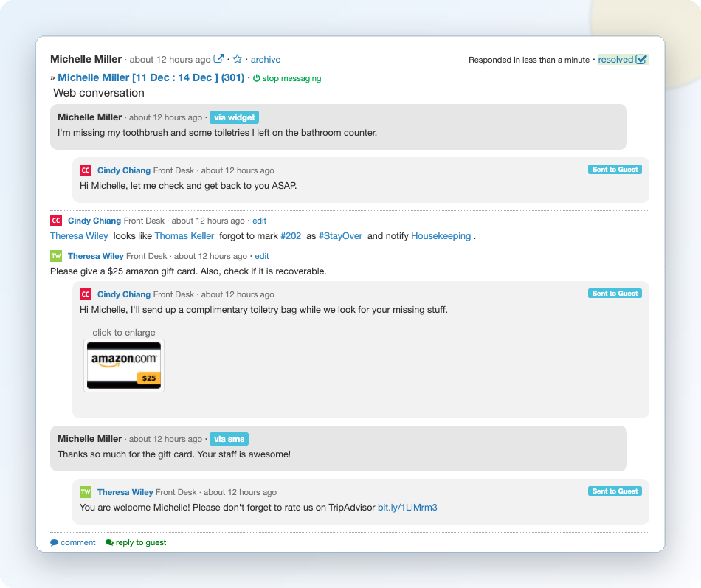Viewport: 701px width, 588px height.
Task: Edit Cindy Chiang's internal note
Action: click(x=259, y=221)
